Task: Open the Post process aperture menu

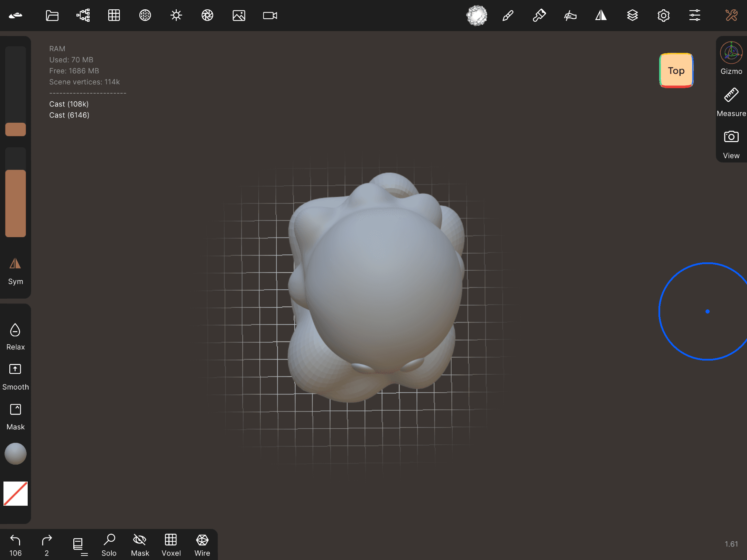Action: click(x=207, y=16)
